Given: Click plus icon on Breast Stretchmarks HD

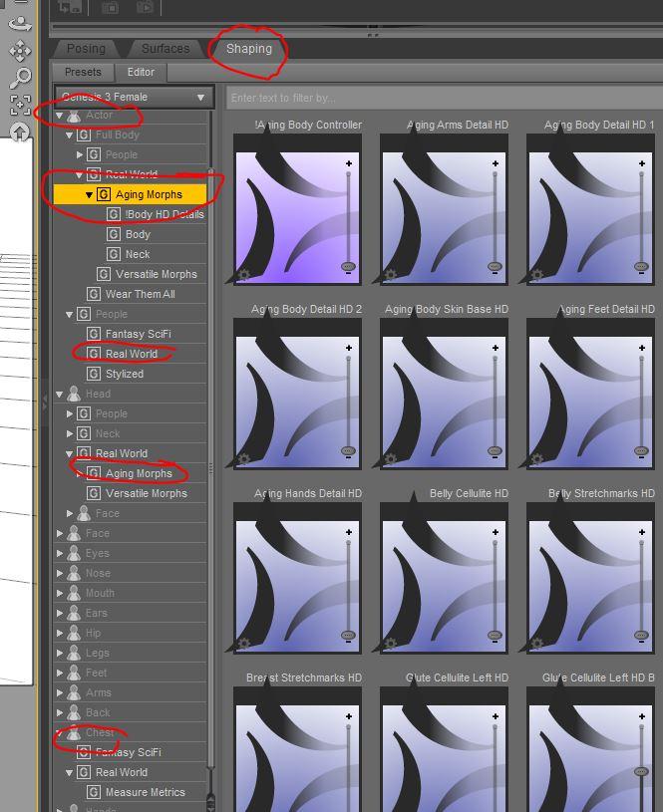Looking at the screenshot, I should (349, 716).
